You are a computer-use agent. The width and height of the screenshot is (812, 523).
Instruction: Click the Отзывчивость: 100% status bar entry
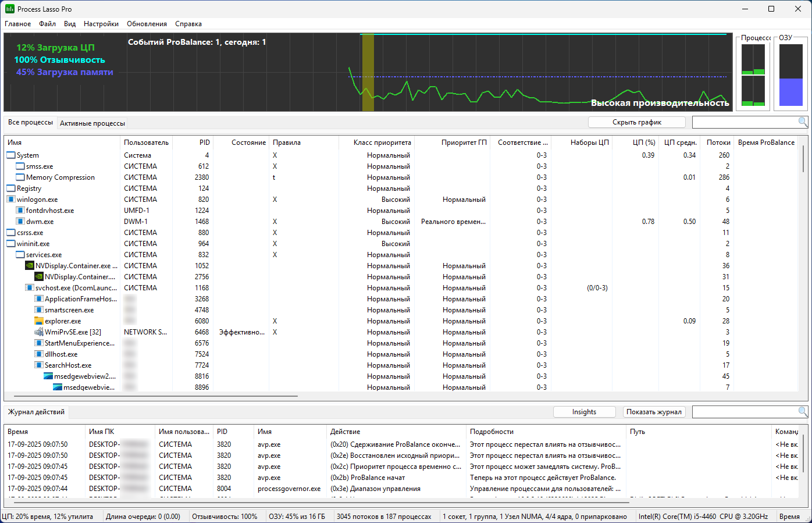225,517
